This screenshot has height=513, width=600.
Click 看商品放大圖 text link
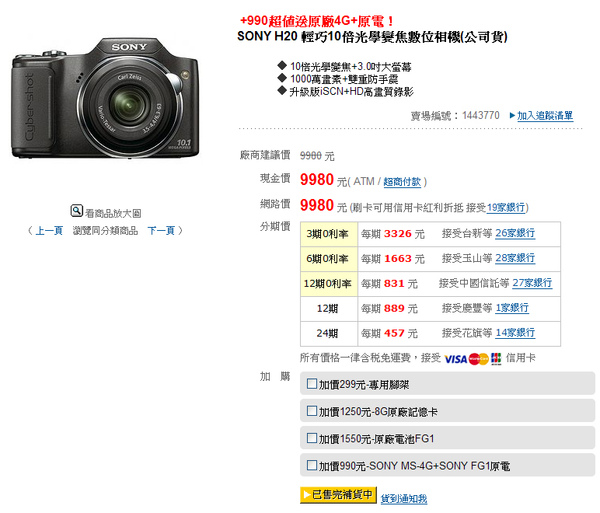coord(113,213)
